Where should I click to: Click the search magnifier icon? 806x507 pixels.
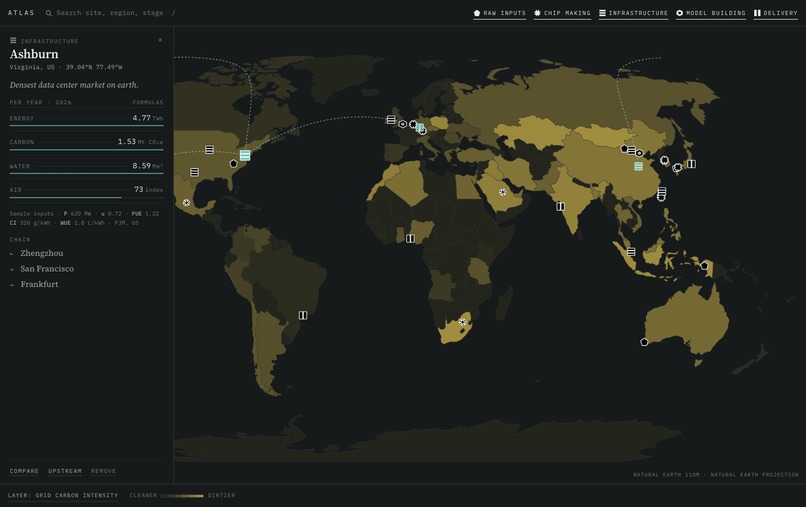[49, 13]
